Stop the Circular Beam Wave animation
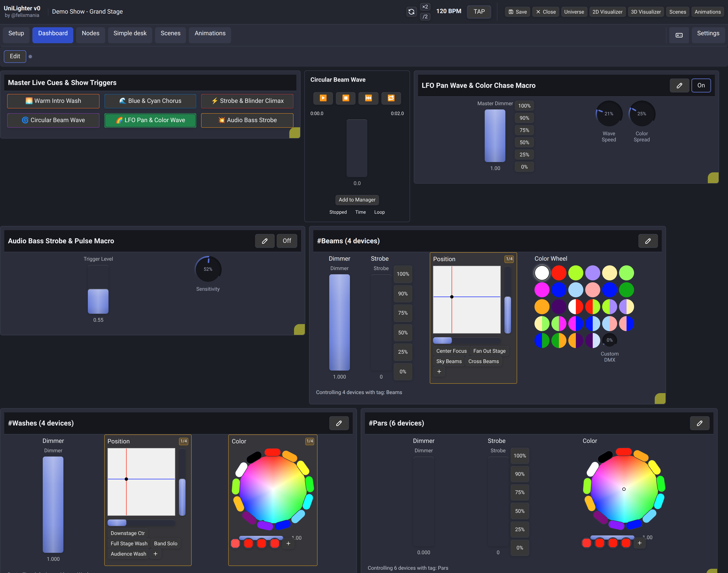 [x=345, y=98]
